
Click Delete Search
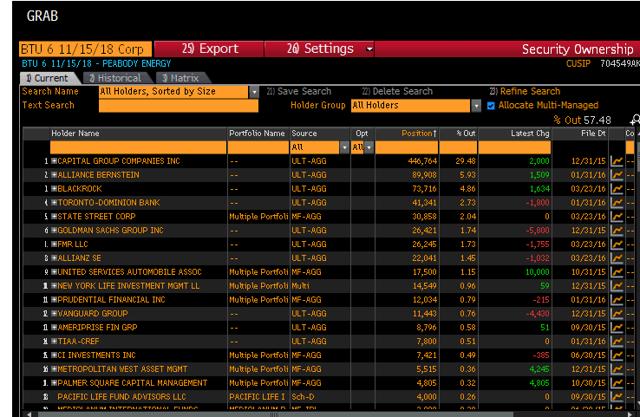[397, 91]
